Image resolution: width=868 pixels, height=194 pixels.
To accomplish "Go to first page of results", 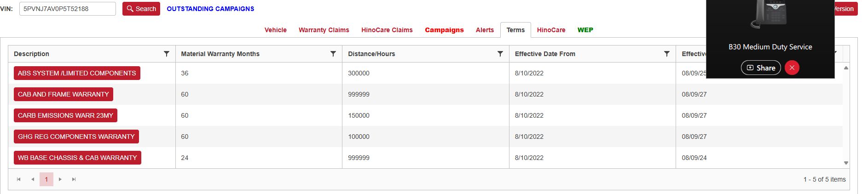I will coord(18,179).
